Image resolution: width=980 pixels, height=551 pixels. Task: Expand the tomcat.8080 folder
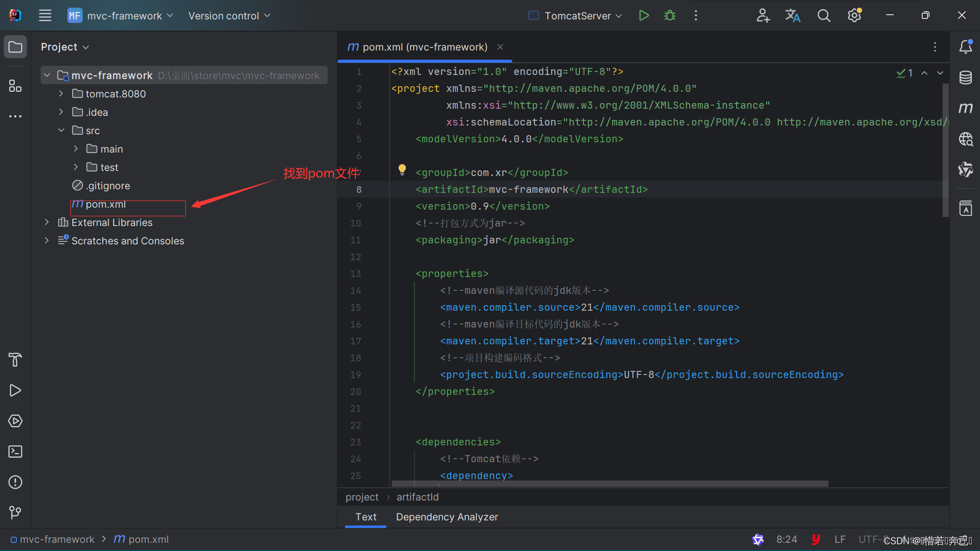click(x=61, y=94)
